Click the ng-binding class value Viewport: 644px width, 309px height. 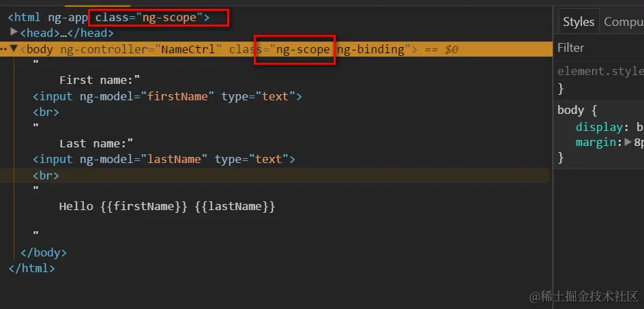(370, 49)
